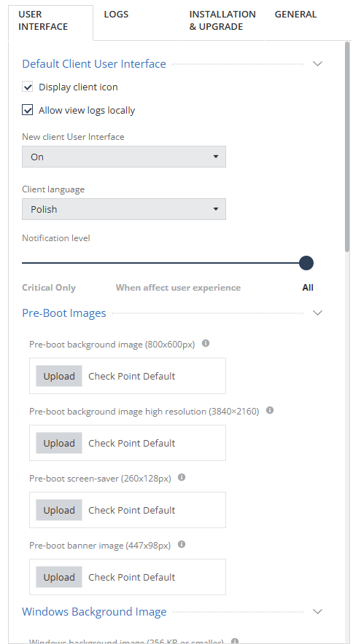Click the vertical scrollbar thumb
Viewport: 353px width, 644px height.
(348, 146)
